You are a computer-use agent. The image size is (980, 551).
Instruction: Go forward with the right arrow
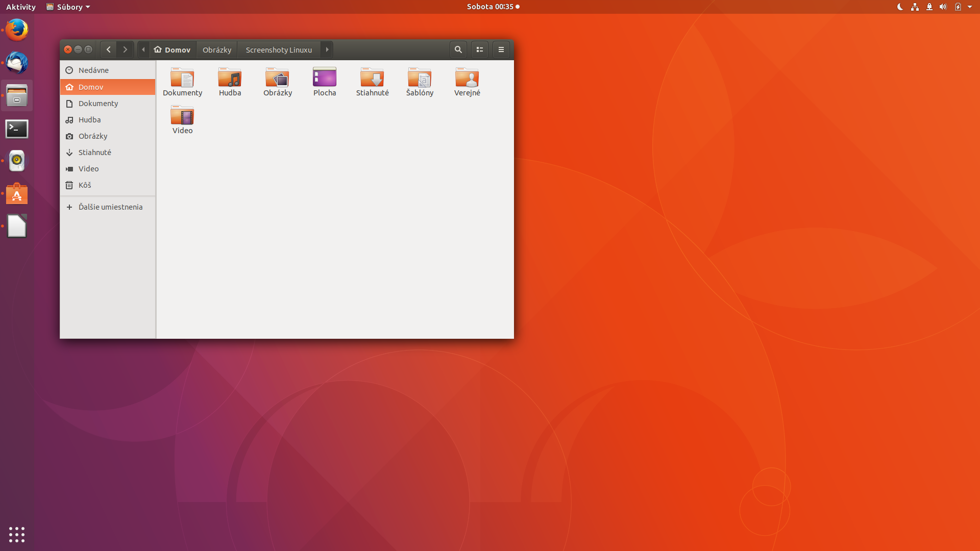coord(125,49)
